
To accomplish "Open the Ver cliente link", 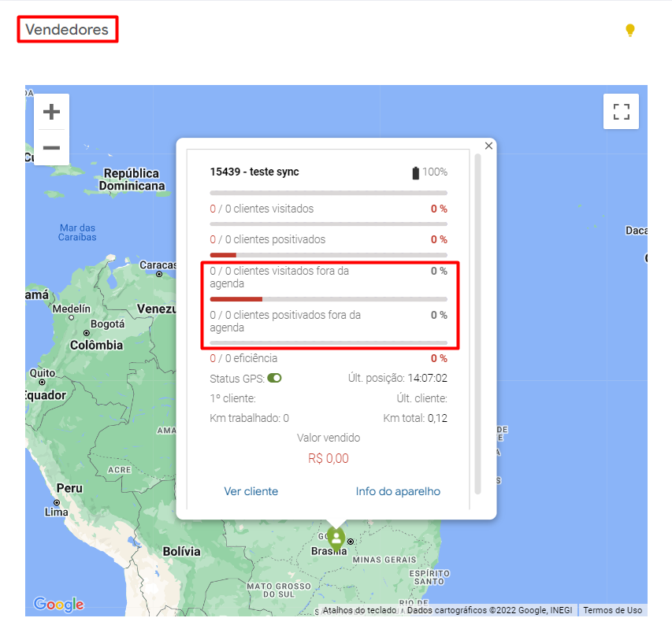I will click(x=251, y=491).
